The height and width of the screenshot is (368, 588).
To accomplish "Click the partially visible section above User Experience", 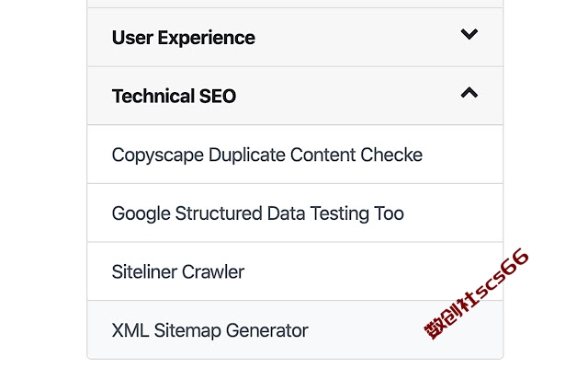I will pos(295,4).
